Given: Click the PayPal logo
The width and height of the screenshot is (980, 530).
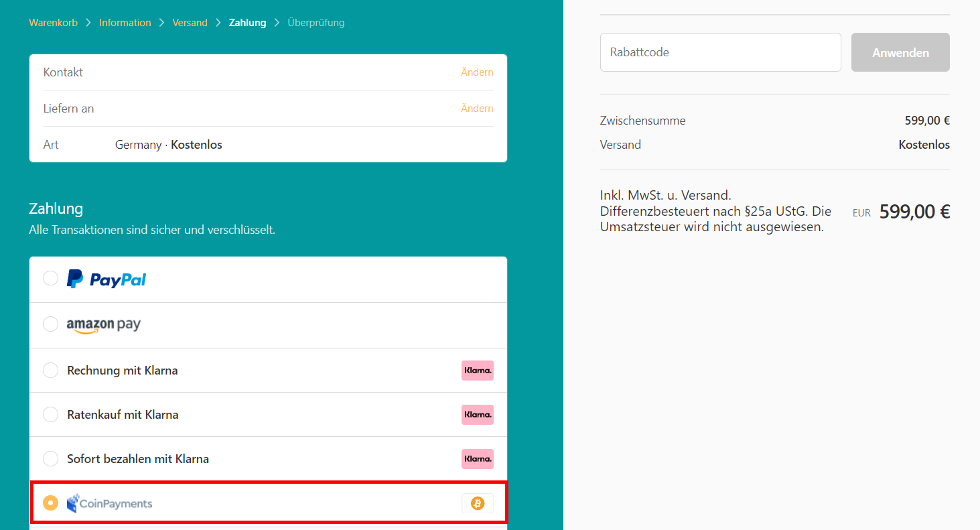Looking at the screenshot, I should [107, 279].
